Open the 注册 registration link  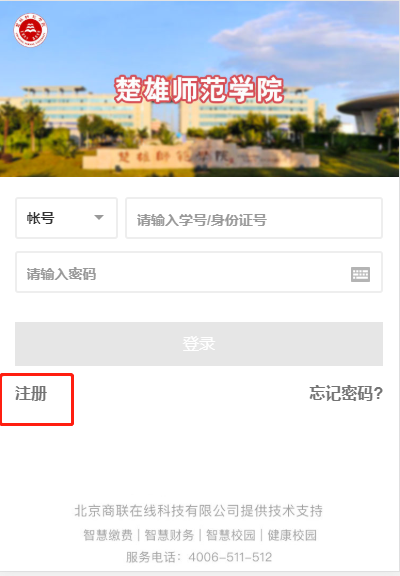tap(31, 394)
